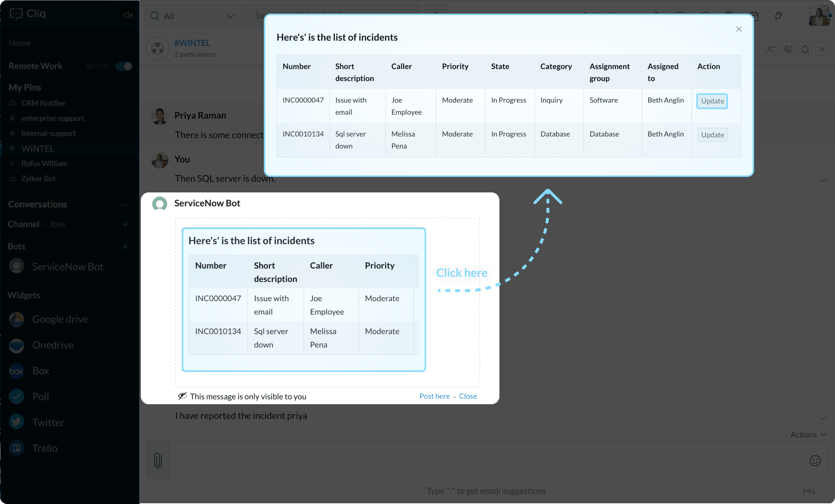Click the attachment paperclip icon
The height and width of the screenshot is (504, 835).
(158, 460)
